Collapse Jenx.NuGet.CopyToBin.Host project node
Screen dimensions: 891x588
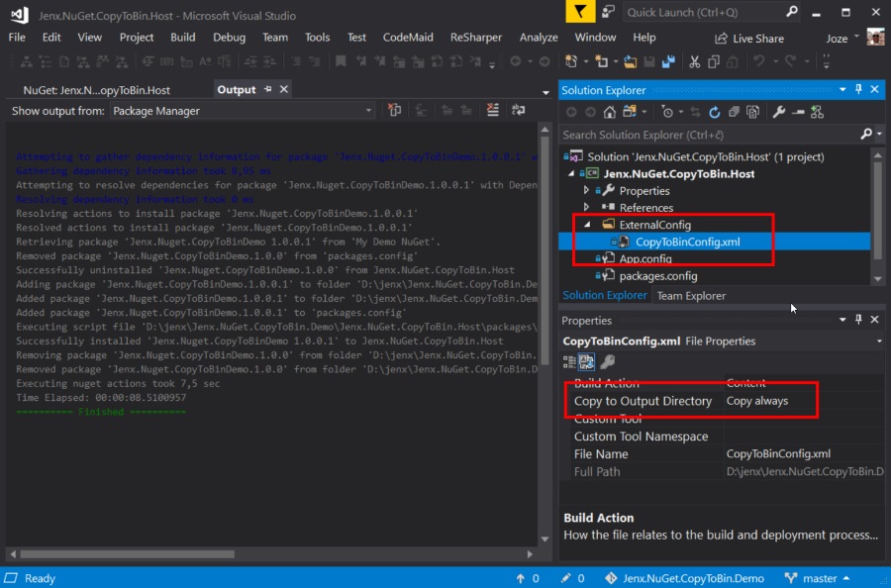[571, 174]
